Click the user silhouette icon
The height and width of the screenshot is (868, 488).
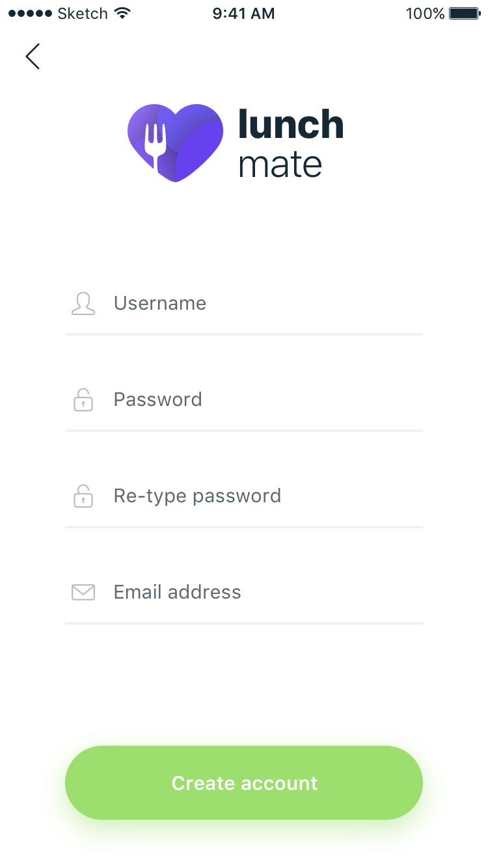83,304
